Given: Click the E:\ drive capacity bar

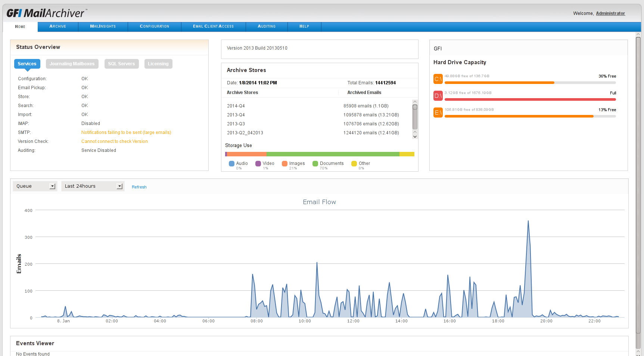Looking at the screenshot, I should pos(530,116).
